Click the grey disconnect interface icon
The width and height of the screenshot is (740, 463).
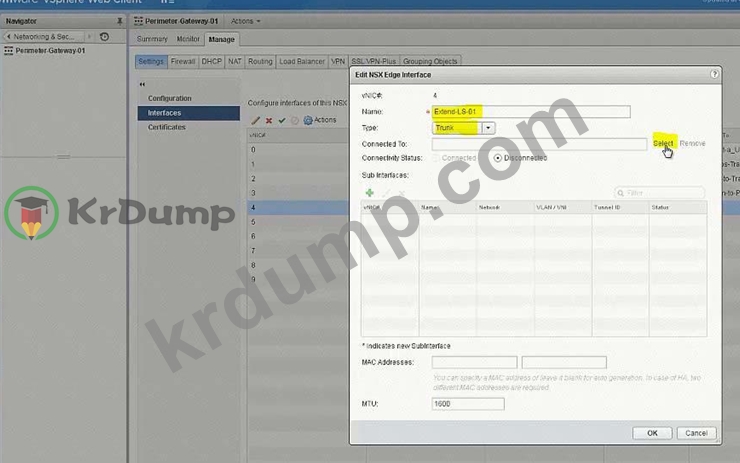(294, 120)
